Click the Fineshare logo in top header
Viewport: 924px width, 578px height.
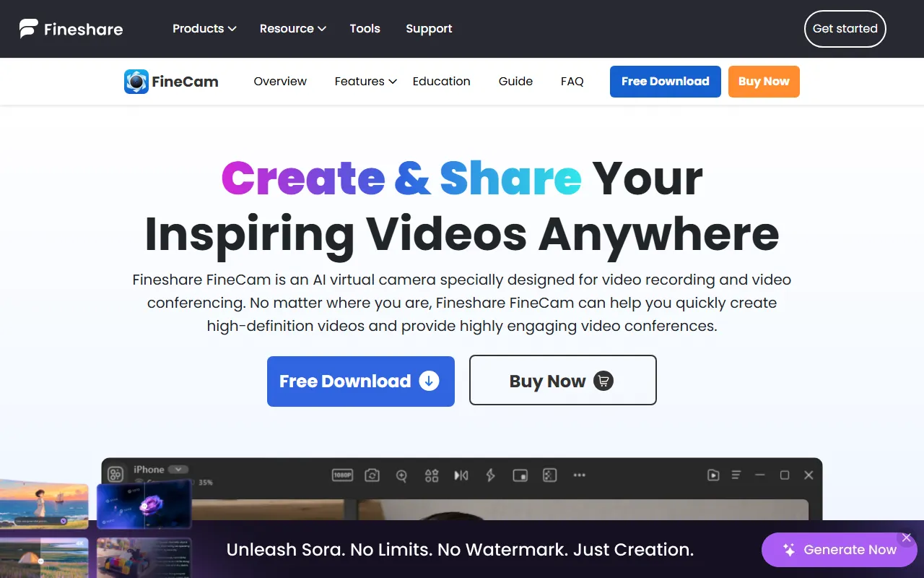71,29
